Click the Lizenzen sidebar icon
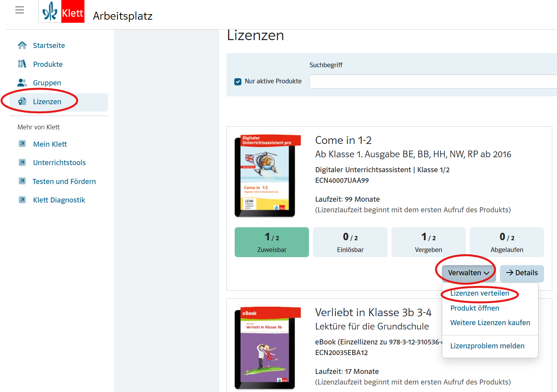 (22, 101)
